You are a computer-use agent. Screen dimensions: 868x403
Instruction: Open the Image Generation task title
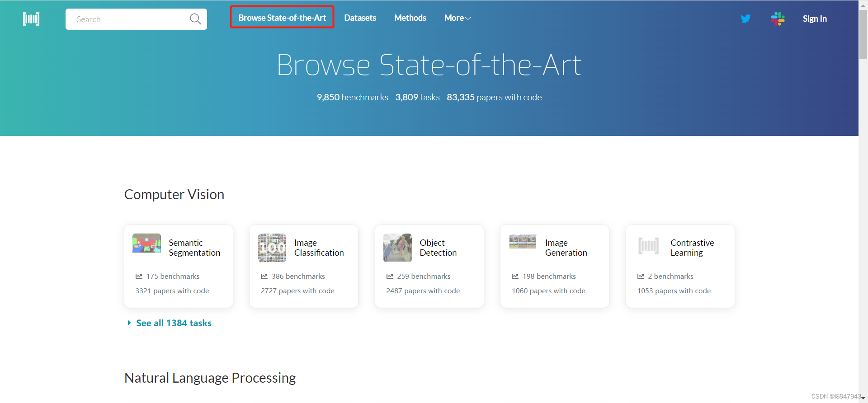566,248
